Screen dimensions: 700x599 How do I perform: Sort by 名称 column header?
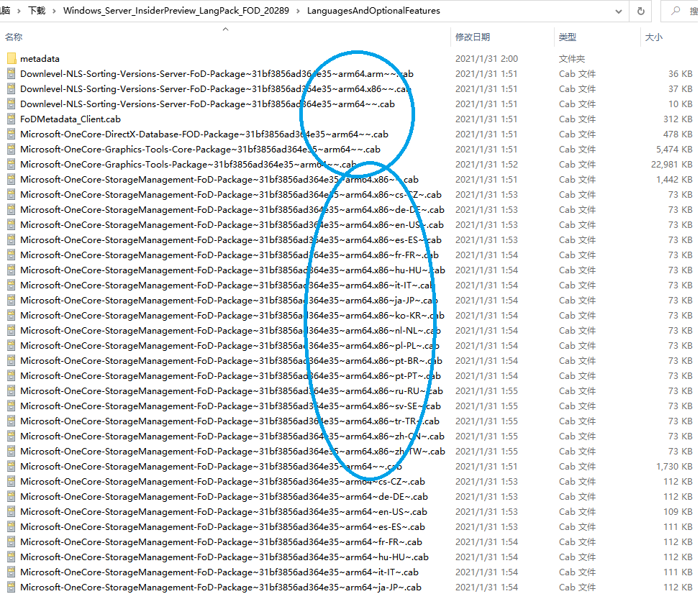(x=14, y=37)
